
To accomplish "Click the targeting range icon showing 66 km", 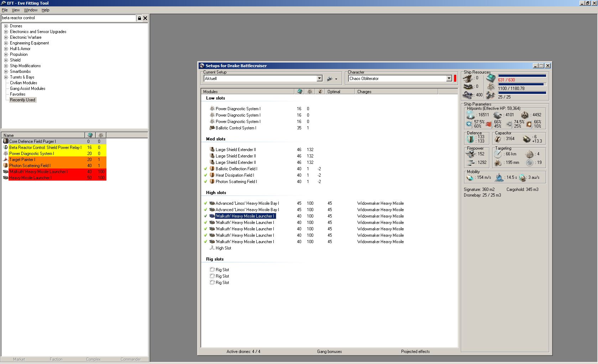I will [498, 154].
